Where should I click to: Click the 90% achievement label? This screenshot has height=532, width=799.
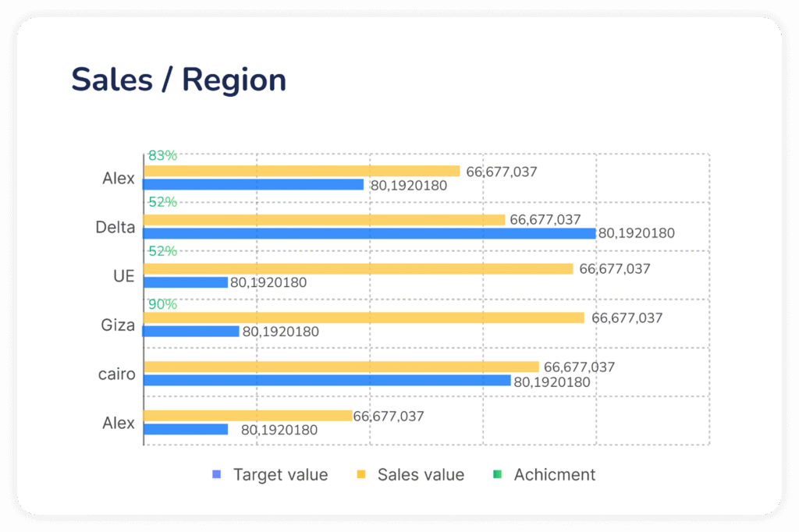(x=162, y=304)
